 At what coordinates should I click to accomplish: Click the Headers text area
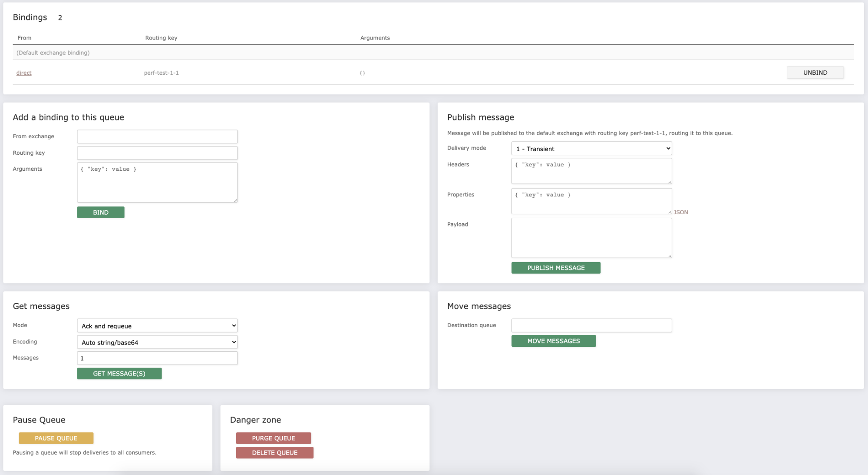coord(591,171)
